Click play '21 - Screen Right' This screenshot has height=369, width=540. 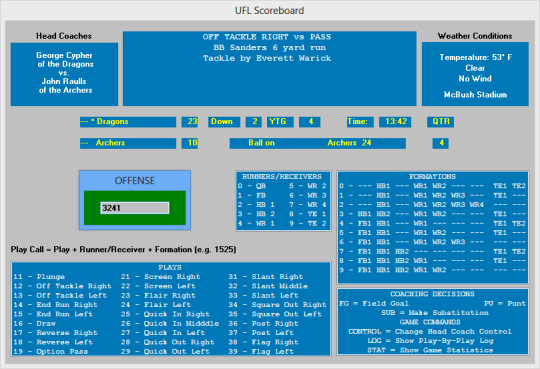(160, 277)
